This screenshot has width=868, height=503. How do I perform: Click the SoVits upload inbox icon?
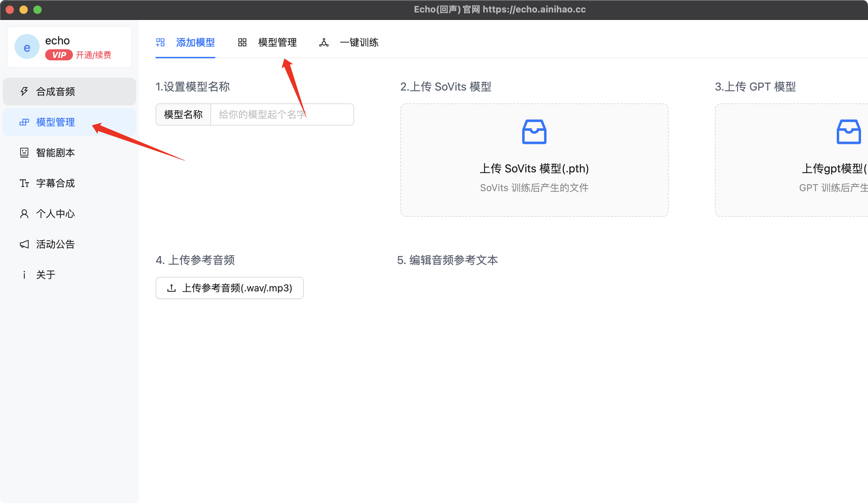(534, 132)
